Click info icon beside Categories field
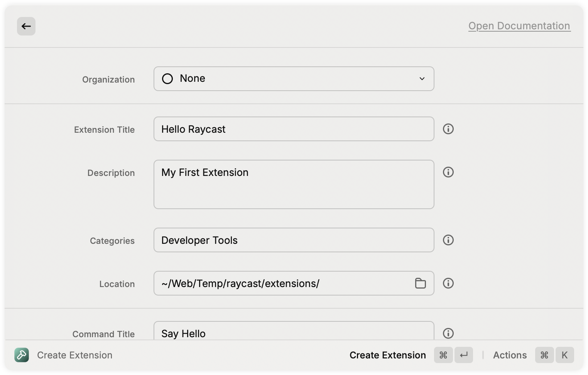The height and width of the screenshot is (375, 588). [448, 240]
